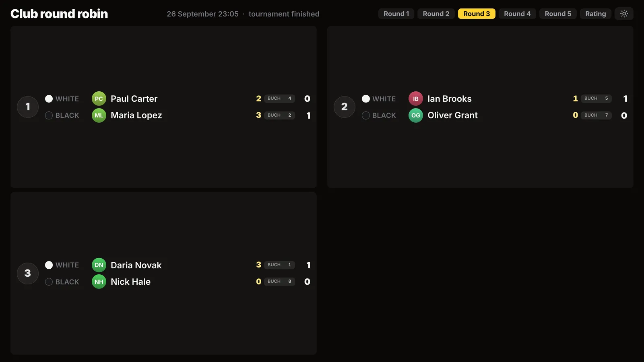Screen dimensions: 644x362
Task: Click Maria Lopez's ML avatar
Action: (x=99, y=115)
